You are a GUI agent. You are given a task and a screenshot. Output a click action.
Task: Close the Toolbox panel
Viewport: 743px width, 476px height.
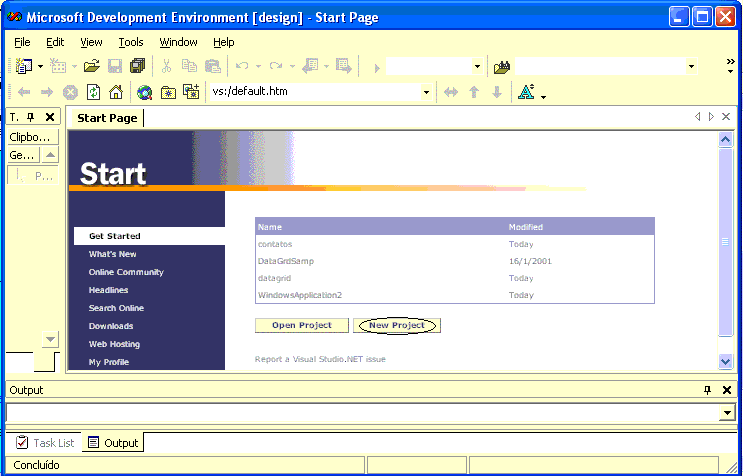[50, 117]
